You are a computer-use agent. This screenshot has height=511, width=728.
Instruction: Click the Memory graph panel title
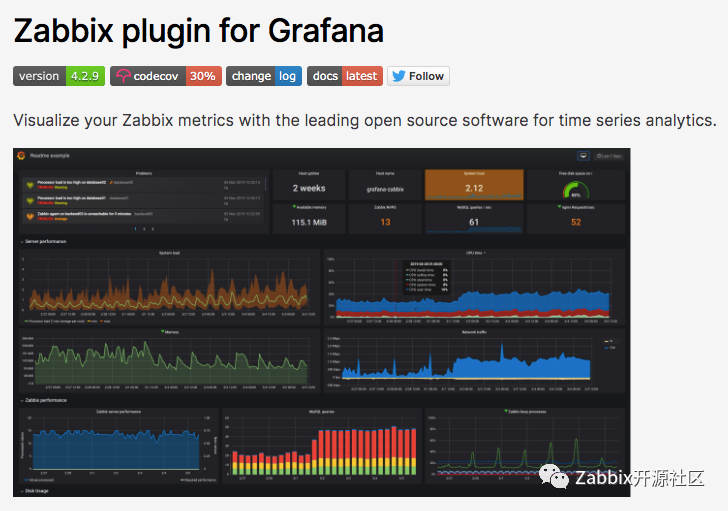coord(172,332)
